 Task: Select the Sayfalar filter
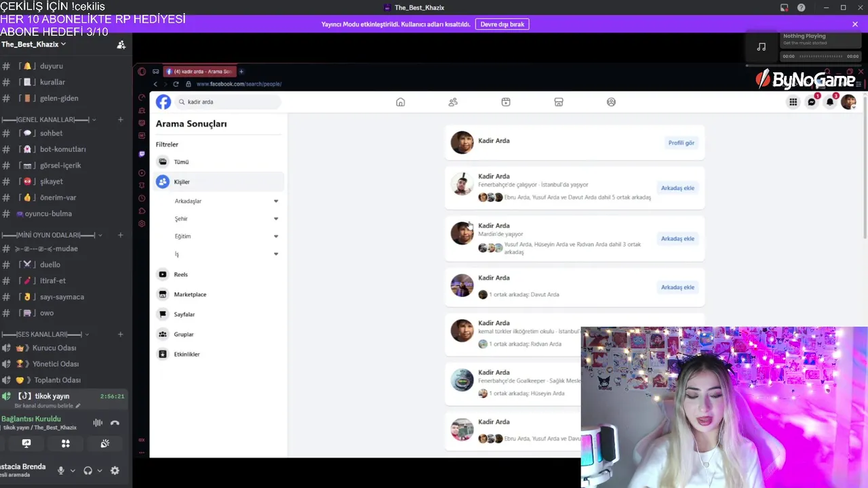[219, 314]
